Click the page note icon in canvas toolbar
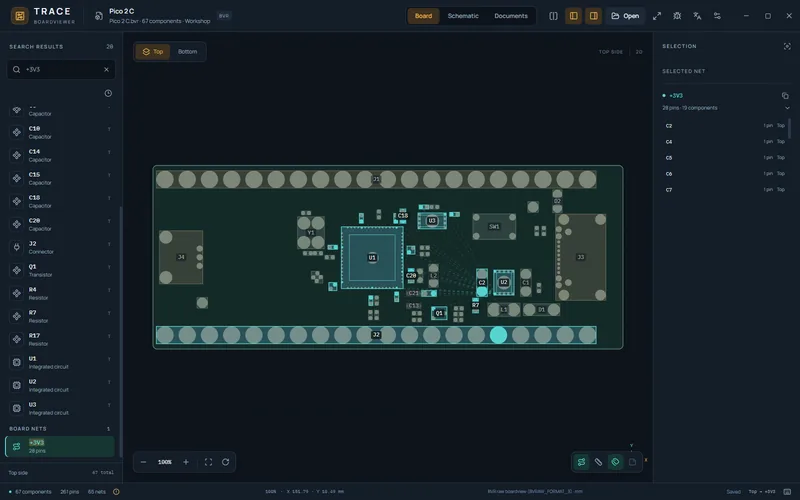The height and width of the screenshot is (500, 800). tap(633, 462)
